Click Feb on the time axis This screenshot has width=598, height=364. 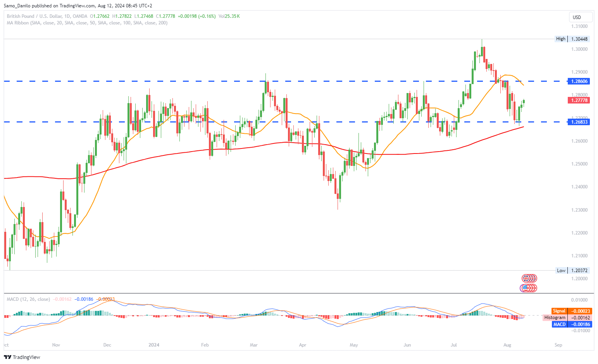click(205, 345)
